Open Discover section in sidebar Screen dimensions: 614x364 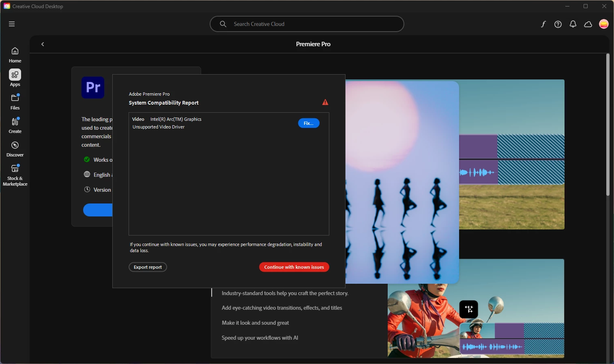[x=15, y=149]
